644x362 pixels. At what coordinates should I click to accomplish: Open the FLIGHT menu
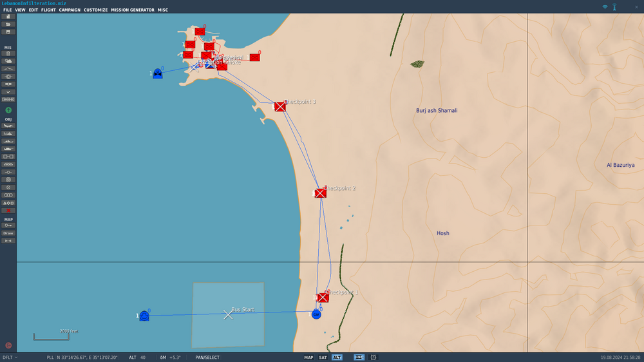tap(48, 10)
